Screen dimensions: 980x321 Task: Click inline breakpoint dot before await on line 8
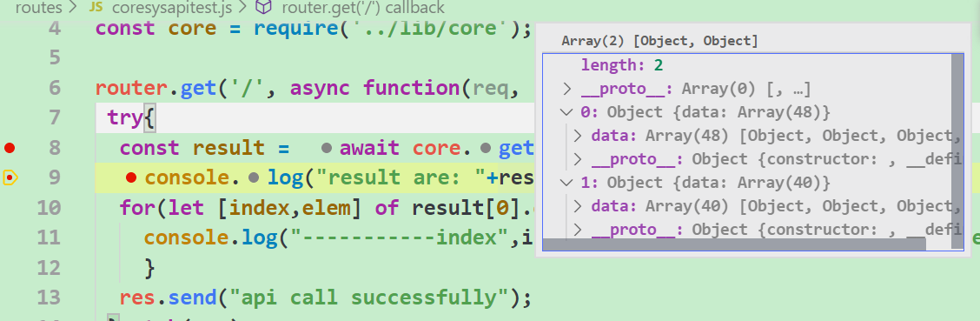point(327,149)
